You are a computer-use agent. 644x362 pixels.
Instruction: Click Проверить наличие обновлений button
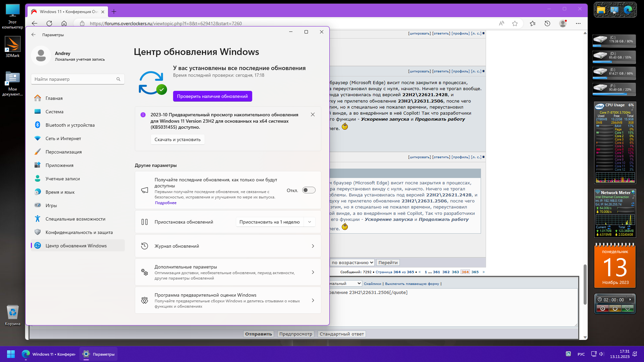(212, 96)
